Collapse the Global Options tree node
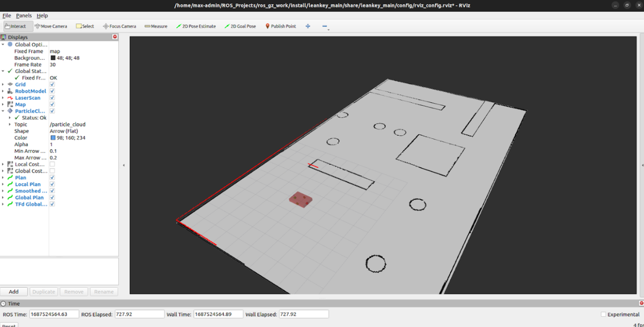 click(x=3, y=45)
